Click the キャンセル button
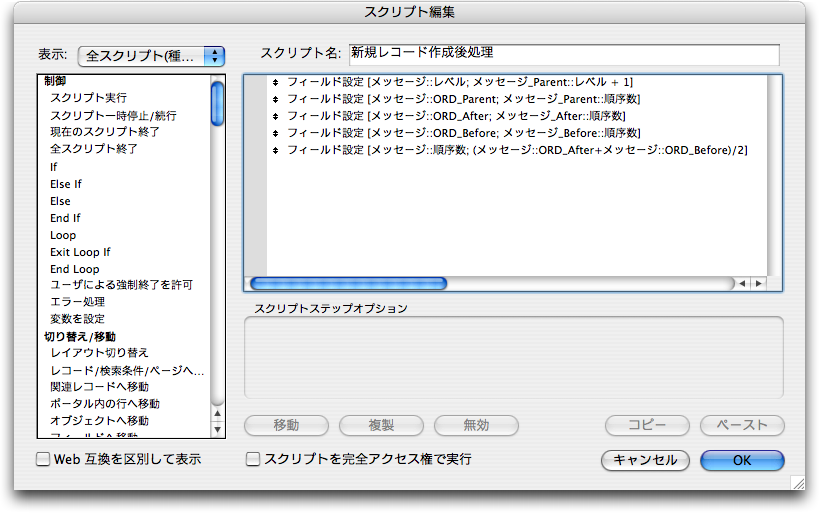Screen dimensions: 819x513 tap(645, 460)
